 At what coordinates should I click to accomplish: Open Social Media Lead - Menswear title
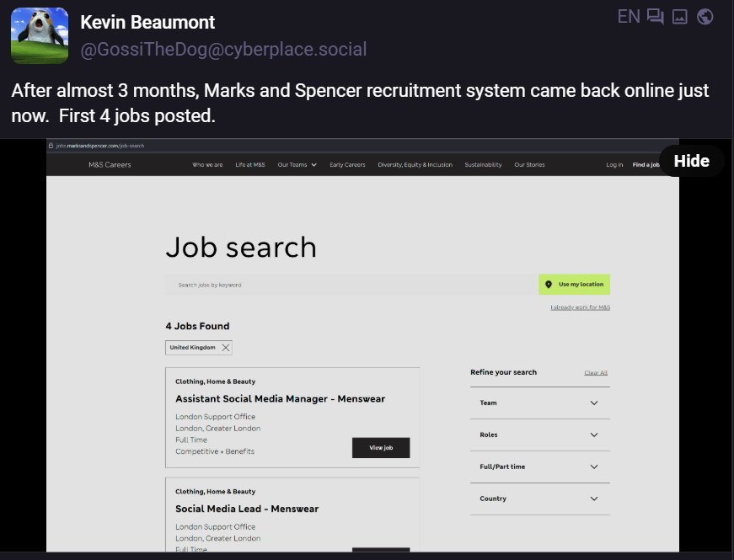tap(247, 509)
